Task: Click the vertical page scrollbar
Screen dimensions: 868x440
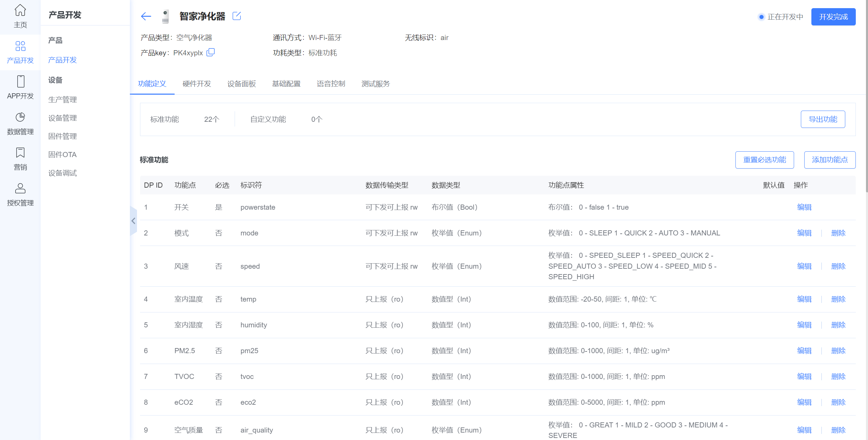Action: click(x=866, y=97)
